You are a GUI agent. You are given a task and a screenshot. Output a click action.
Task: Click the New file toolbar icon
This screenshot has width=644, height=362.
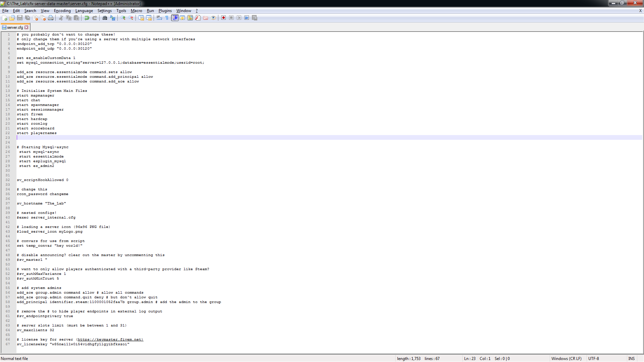pos(4,18)
